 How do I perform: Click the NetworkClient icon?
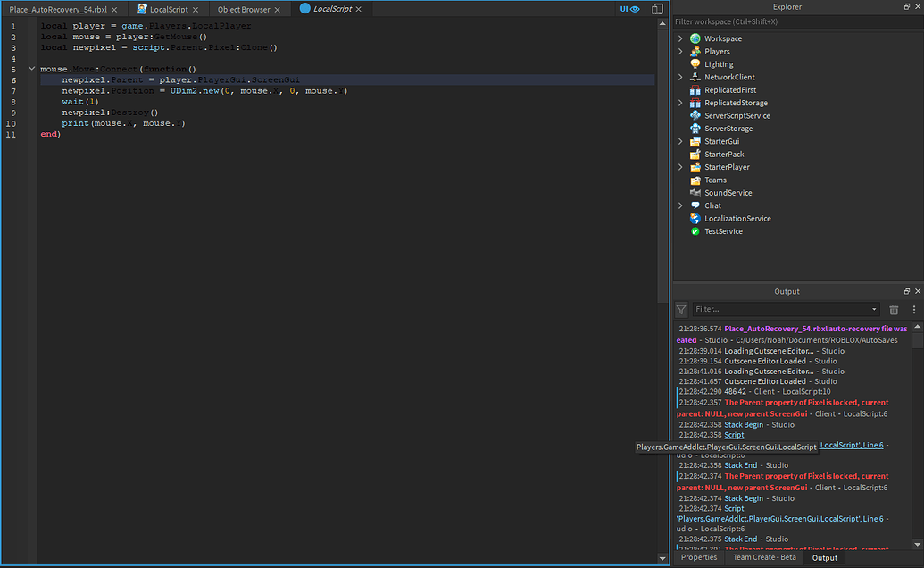point(695,77)
